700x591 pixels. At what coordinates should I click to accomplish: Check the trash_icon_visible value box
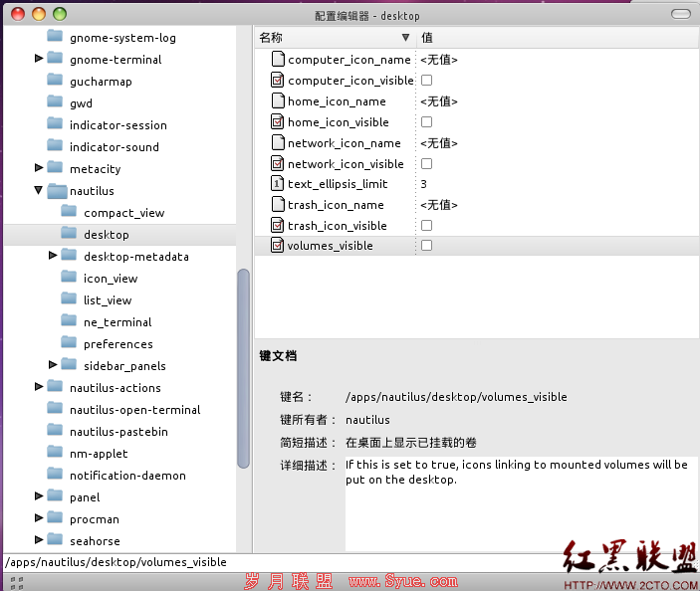[x=427, y=225]
